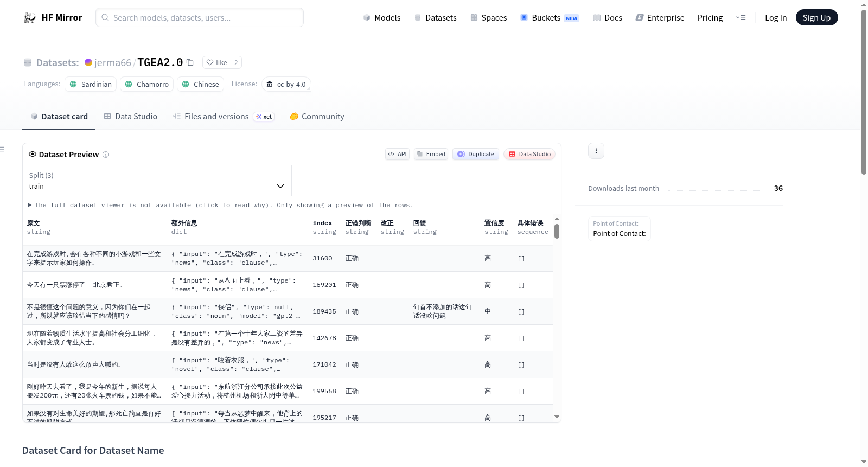Click the Embed button
This screenshot has height=467, width=868.
pyautogui.click(x=431, y=154)
